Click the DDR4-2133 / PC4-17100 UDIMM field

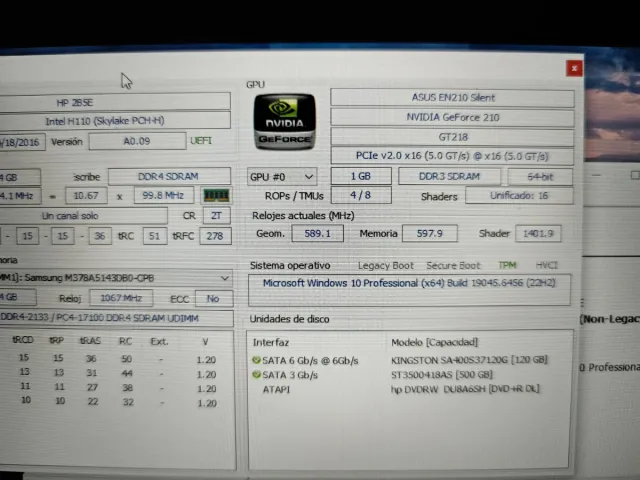(x=116, y=318)
